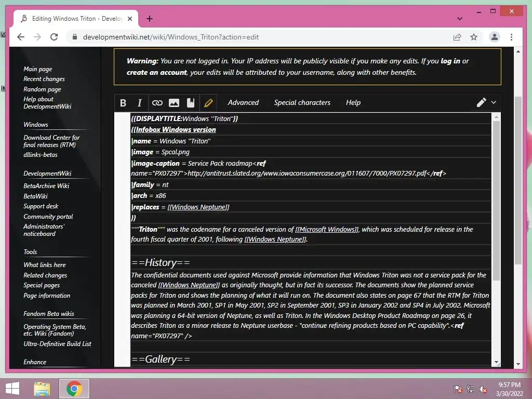The image size is (532, 399).
Task: Open a Random page
Action: (x=42, y=89)
